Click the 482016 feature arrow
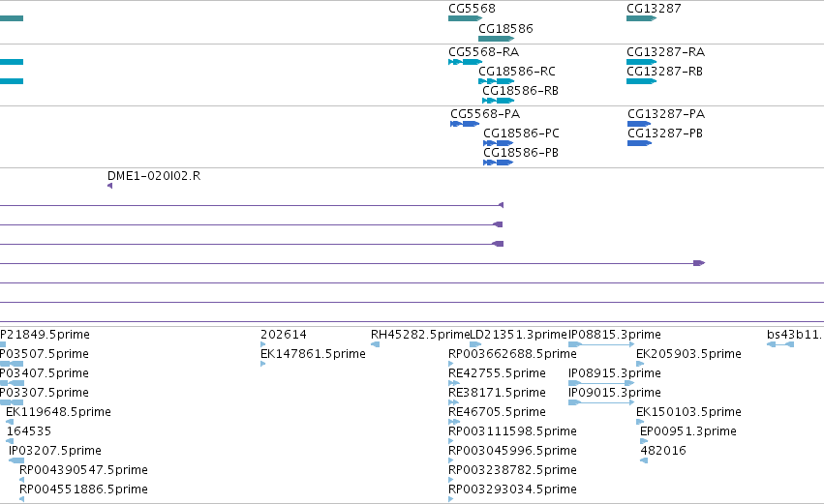Screen dimensions: 824x504 point(644,460)
